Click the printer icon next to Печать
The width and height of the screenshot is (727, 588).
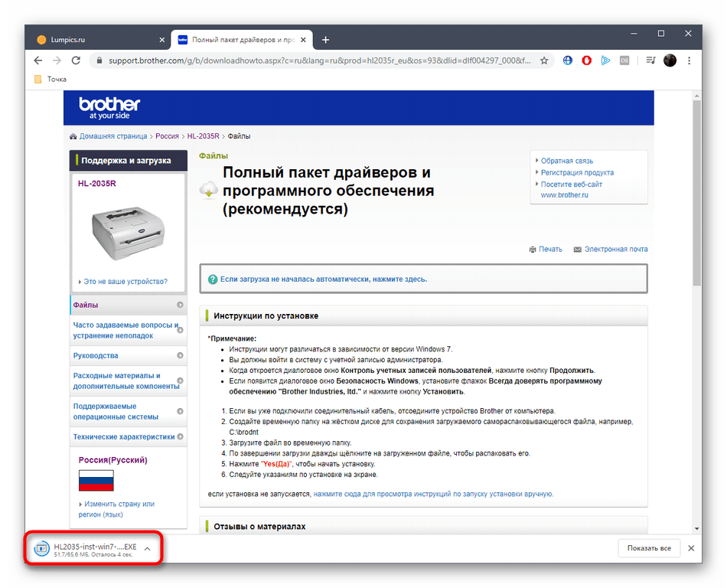[x=533, y=250]
